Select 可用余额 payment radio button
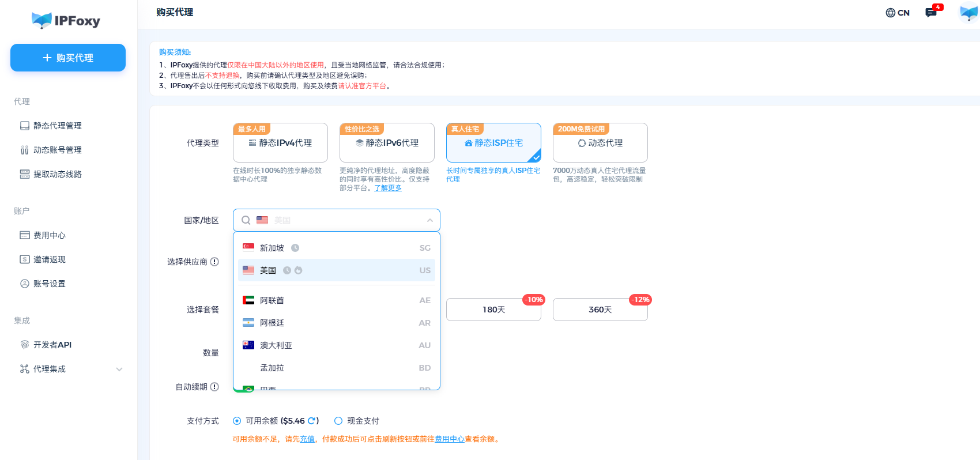 coord(237,421)
